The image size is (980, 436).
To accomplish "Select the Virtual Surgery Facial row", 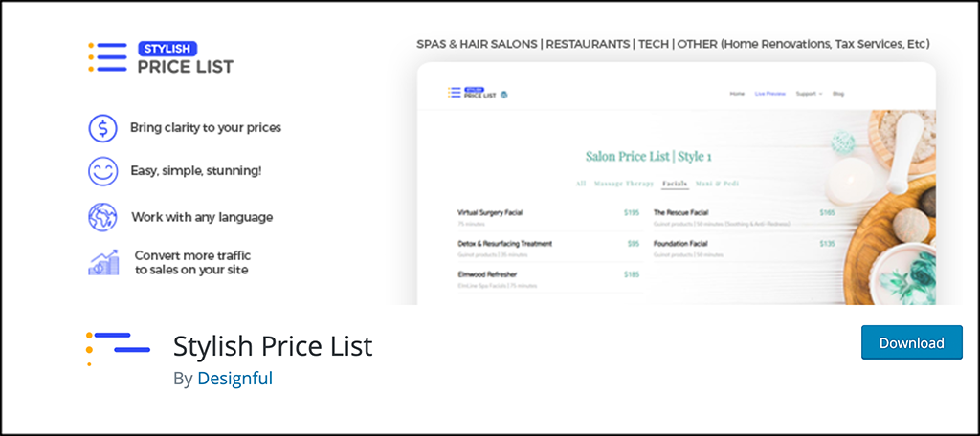I will click(548, 217).
